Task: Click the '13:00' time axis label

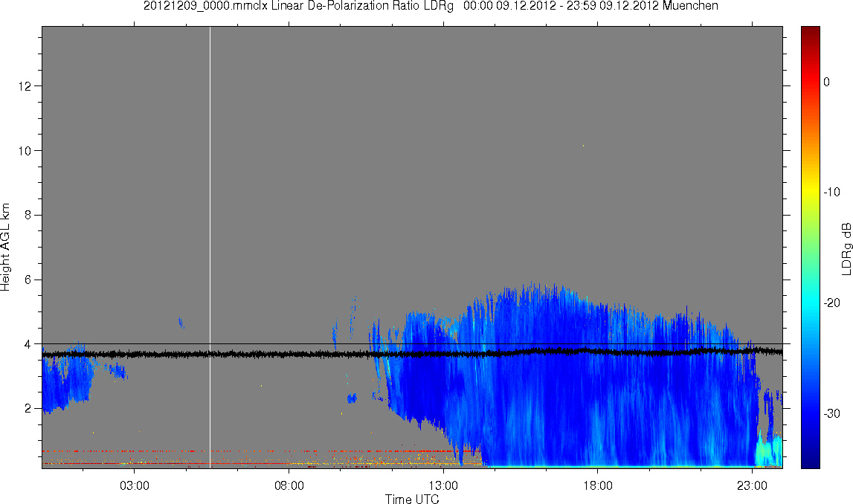Action: 443,485
